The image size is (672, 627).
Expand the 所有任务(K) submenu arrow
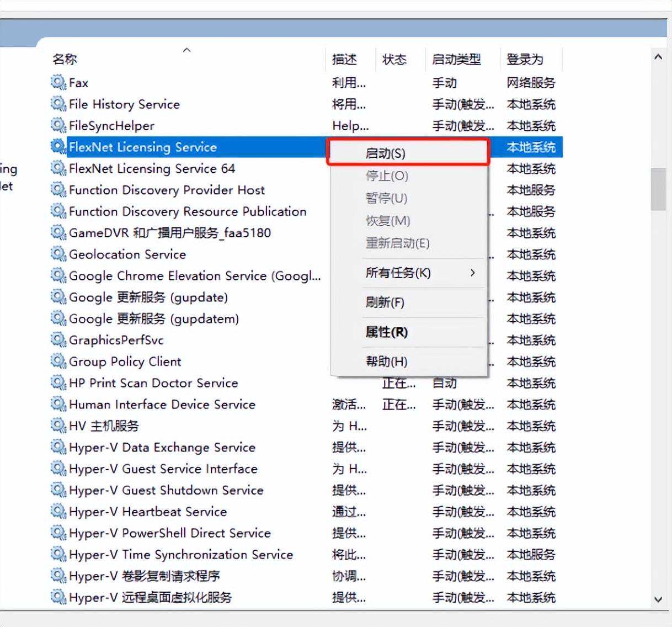(472, 273)
